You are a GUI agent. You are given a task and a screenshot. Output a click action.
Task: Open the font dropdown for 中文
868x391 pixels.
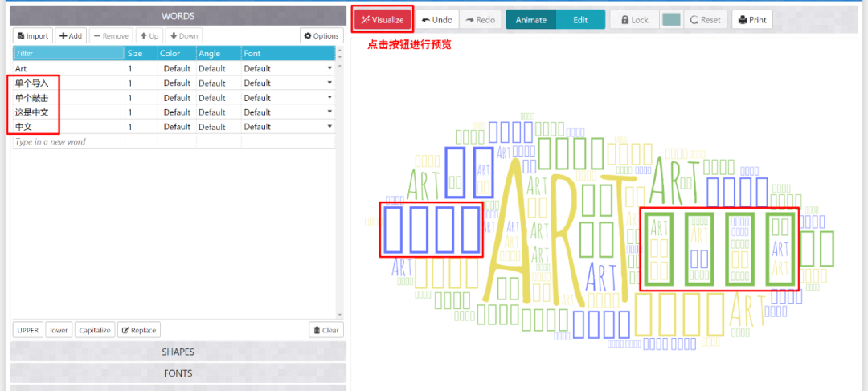[x=330, y=127]
